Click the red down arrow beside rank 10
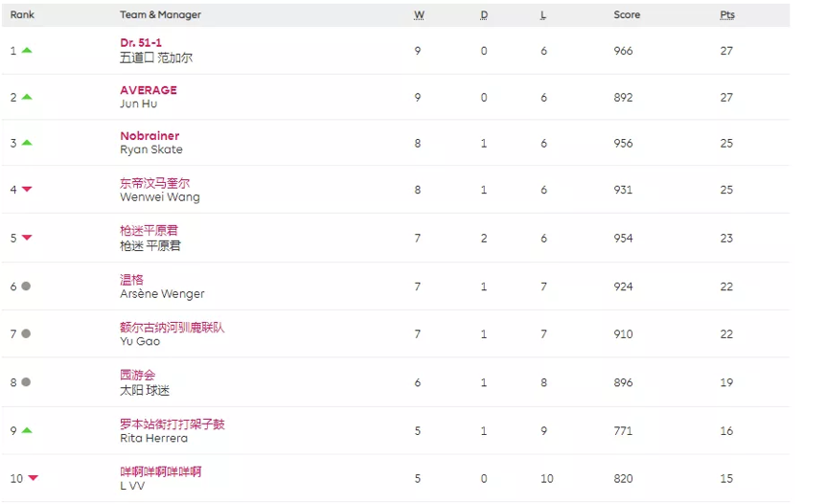Viewport: 828px width, 504px height. [33, 478]
